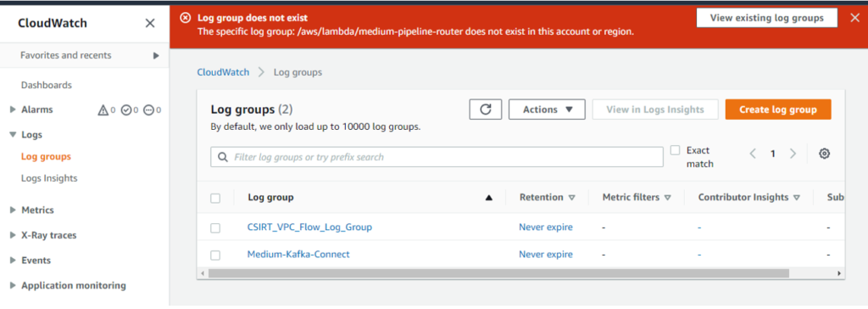Open the table settings gear
Screen dimensions: 868x309
[824, 154]
